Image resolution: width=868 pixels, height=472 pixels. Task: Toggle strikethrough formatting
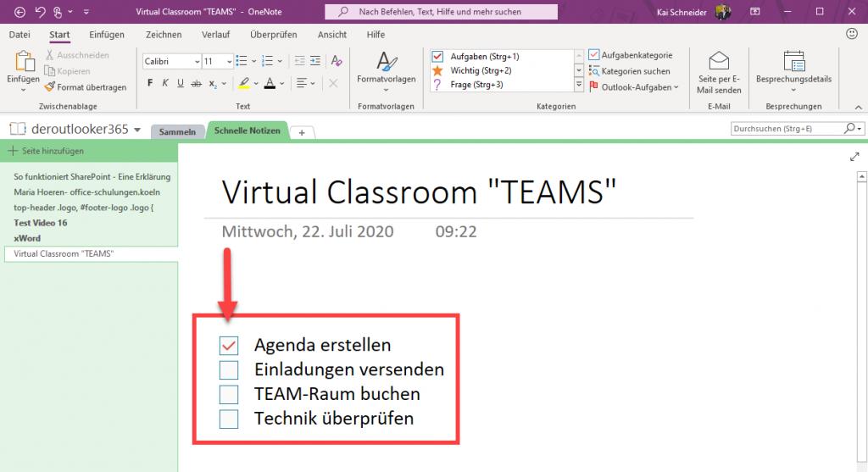tap(196, 84)
